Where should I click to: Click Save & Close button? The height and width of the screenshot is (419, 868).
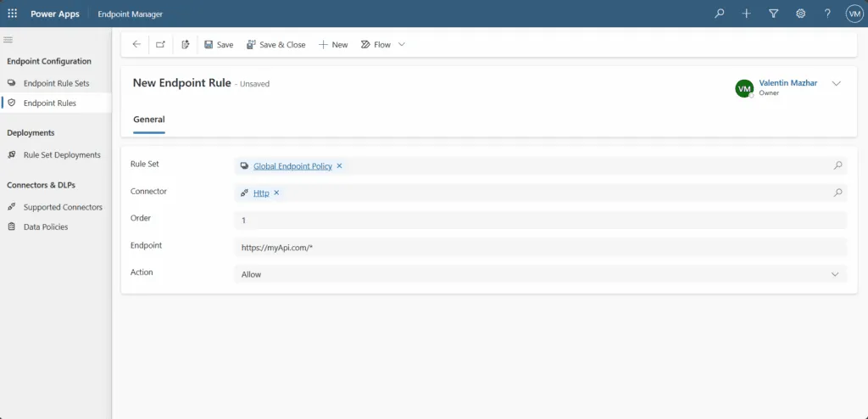(275, 44)
